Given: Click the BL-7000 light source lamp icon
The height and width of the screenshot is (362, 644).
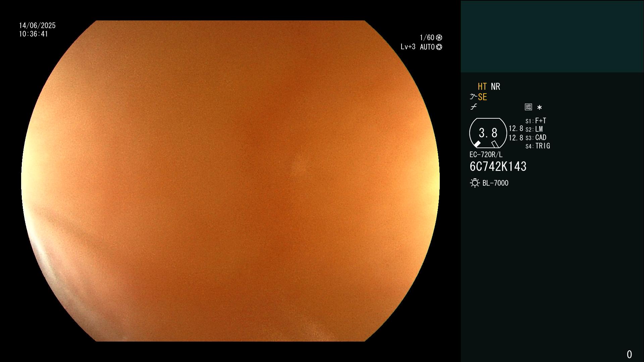Looking at the screenshot, I should (475, 183).
